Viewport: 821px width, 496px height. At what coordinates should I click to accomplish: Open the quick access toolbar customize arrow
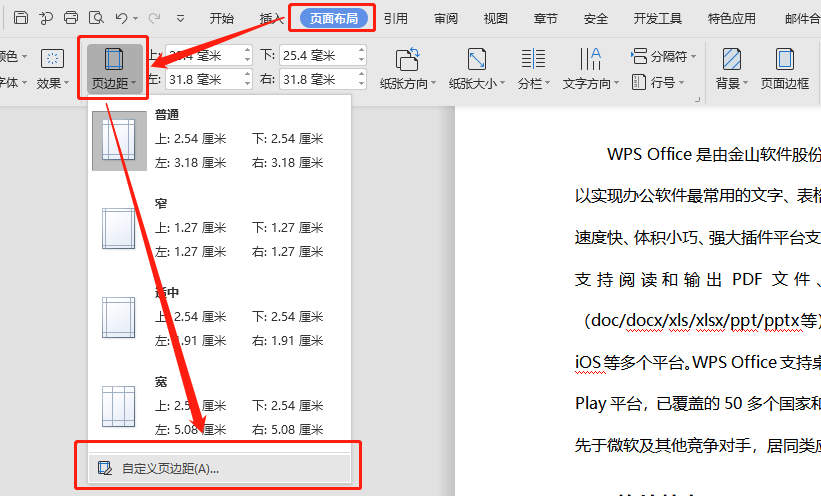coord(180,18)
